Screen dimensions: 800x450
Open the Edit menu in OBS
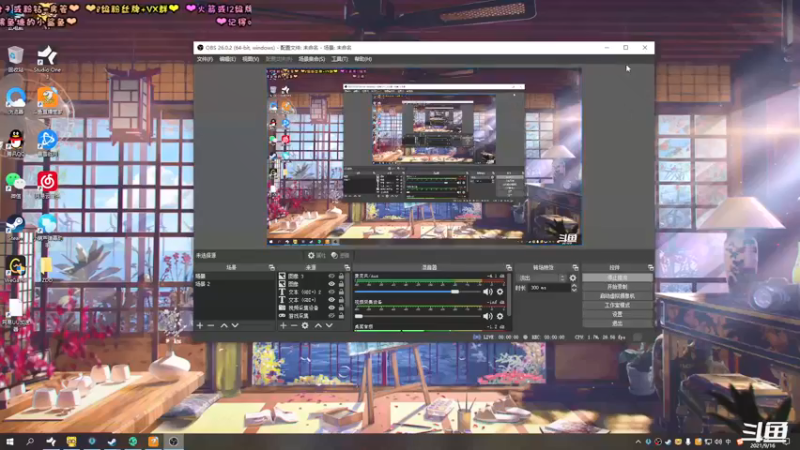(x=228, y=59)
